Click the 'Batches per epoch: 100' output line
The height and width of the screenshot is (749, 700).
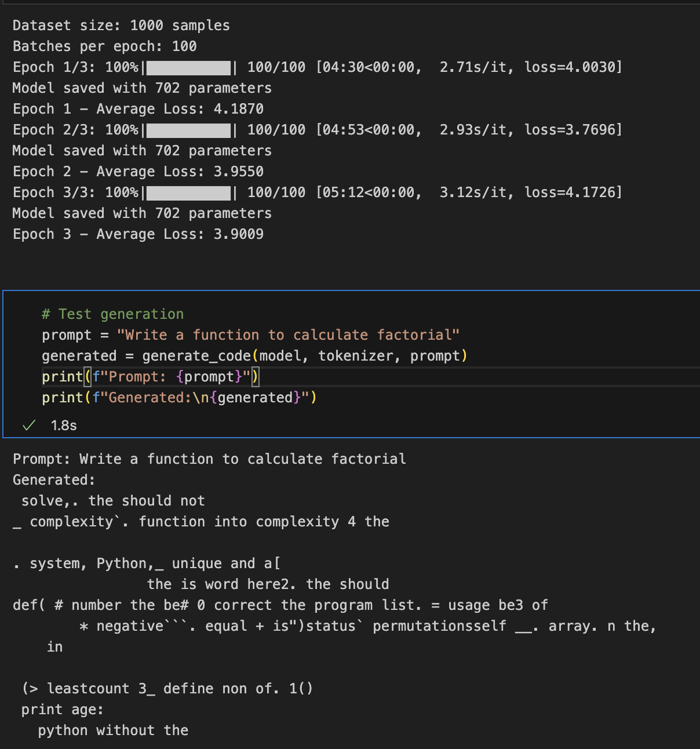pos(104,46)
